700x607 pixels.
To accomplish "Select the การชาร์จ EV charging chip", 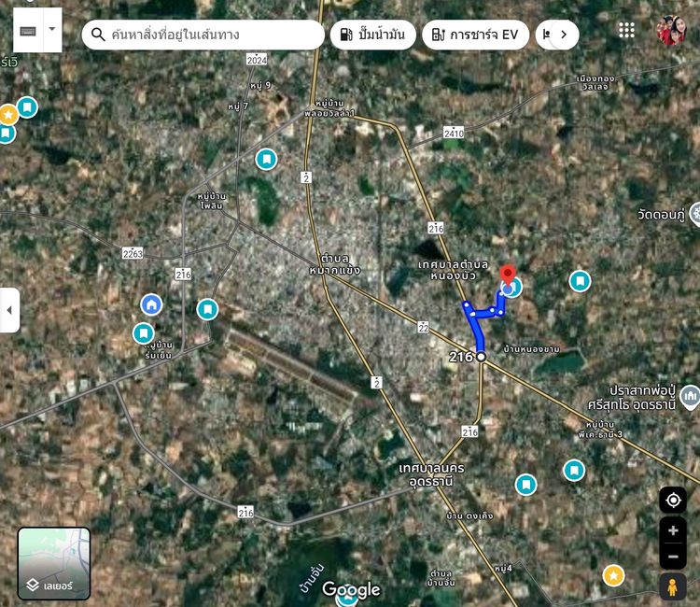I will pyautogui.click(x=475, y=35).
